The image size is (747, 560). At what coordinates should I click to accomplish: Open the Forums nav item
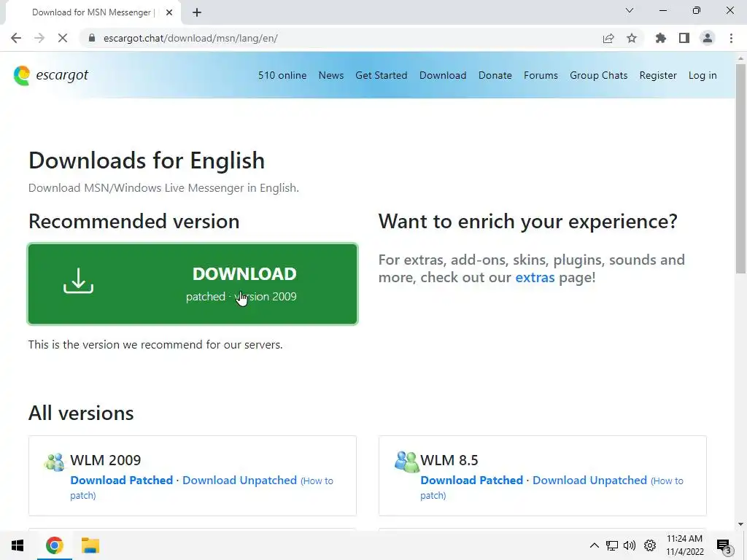541,75
